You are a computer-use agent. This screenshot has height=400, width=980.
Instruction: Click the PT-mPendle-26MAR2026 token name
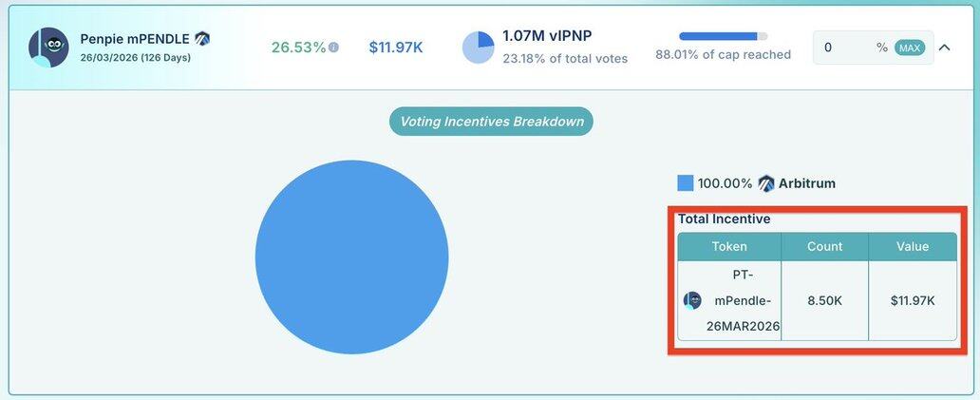(743, 300)
